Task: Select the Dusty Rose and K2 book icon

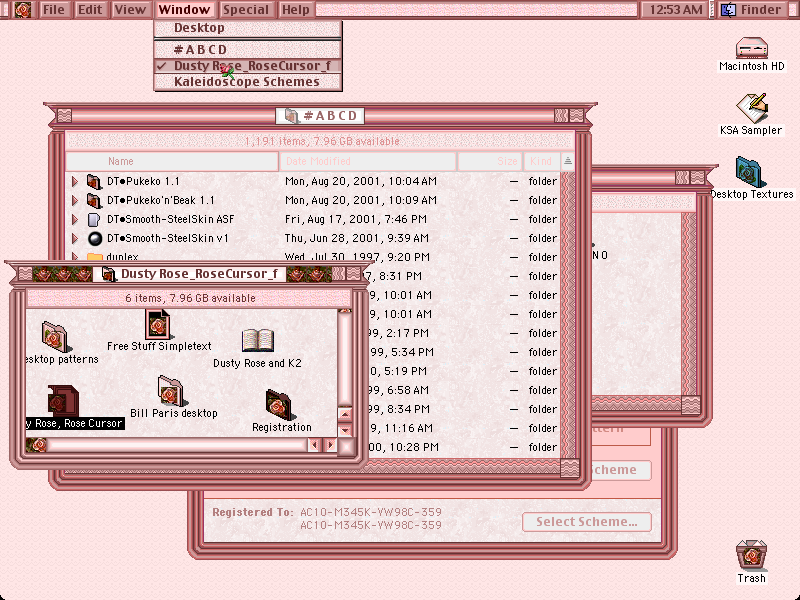Action: tap(258, 340)
